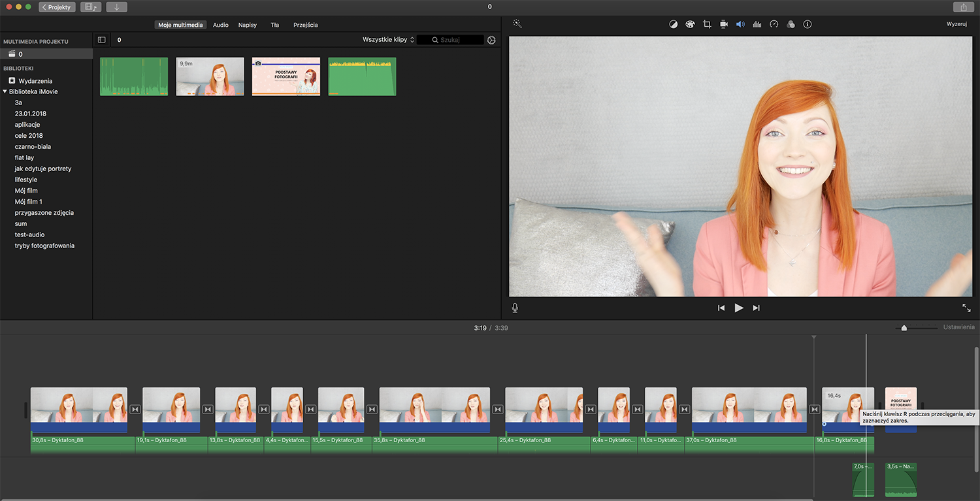Open the color balance tool
The image size is (980, 501).
coord(674,24)
